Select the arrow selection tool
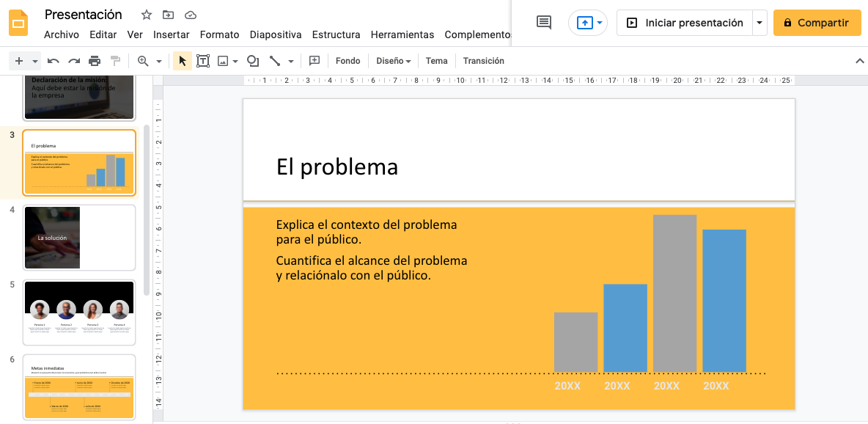 182,61
